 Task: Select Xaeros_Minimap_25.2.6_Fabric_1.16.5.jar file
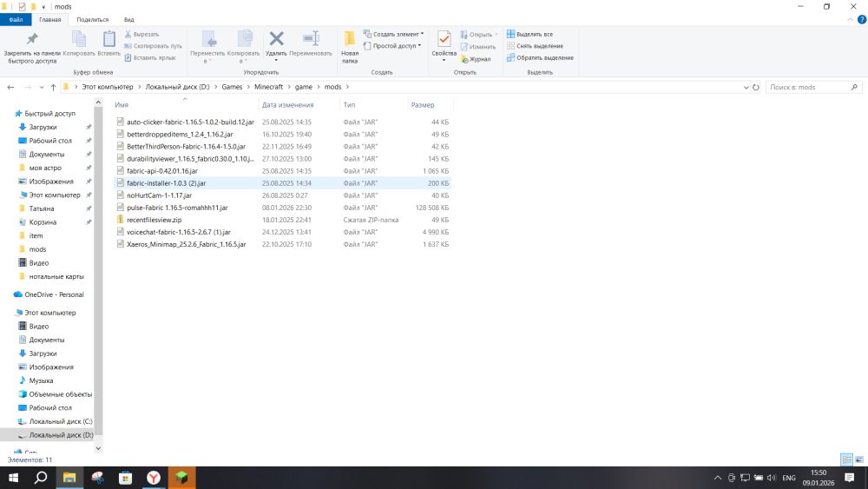click(x=186, y=244)
